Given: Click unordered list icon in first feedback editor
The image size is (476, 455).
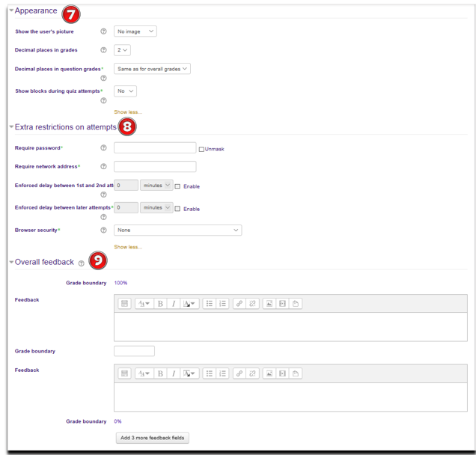Looking at the screenshot, I should [x=210, y=304].
